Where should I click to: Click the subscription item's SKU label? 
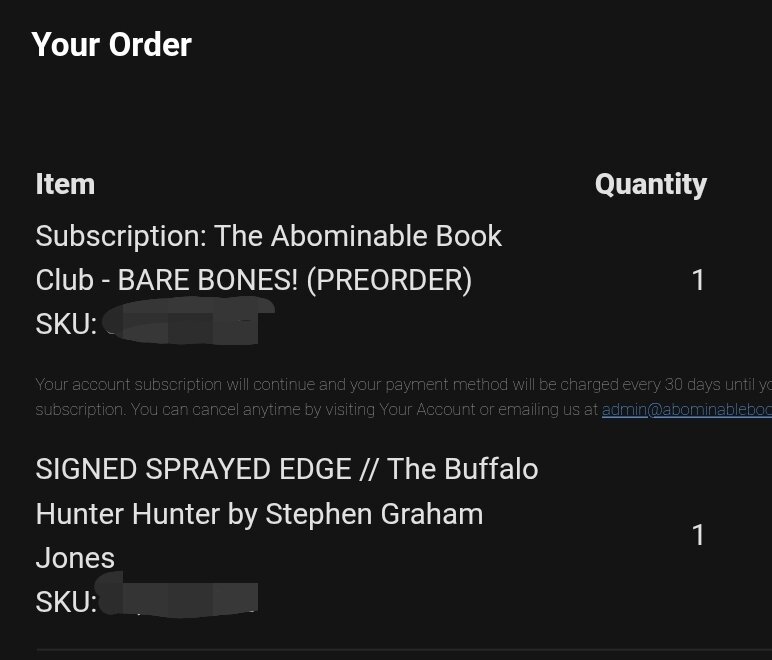tap(66, 324)
